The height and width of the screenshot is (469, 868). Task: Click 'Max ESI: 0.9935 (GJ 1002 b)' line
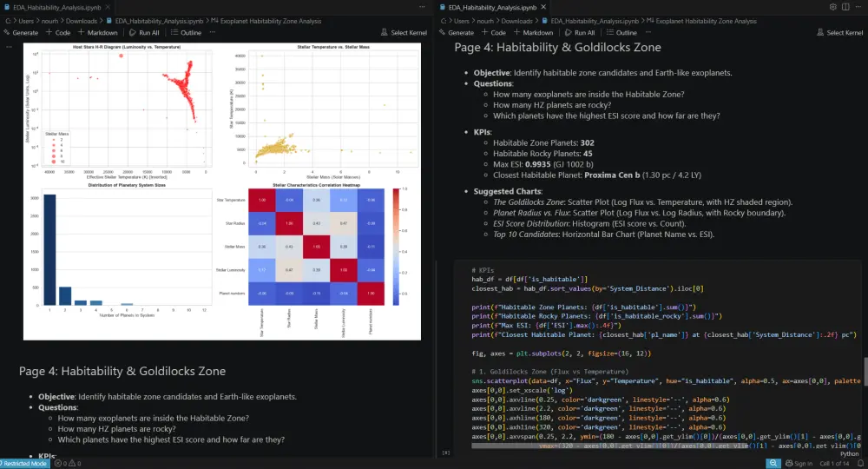(x=543, y=164)
